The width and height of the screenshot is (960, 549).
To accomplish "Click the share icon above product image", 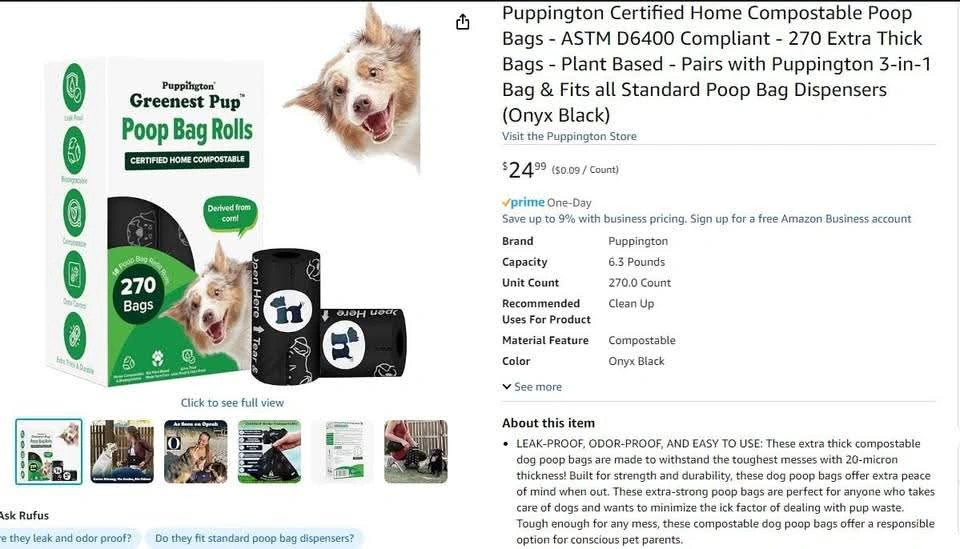I will click(x=463, y=22).
